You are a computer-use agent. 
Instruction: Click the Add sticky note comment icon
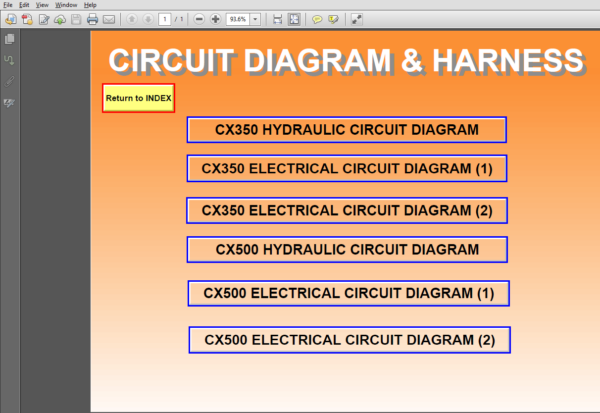[317, 19]
